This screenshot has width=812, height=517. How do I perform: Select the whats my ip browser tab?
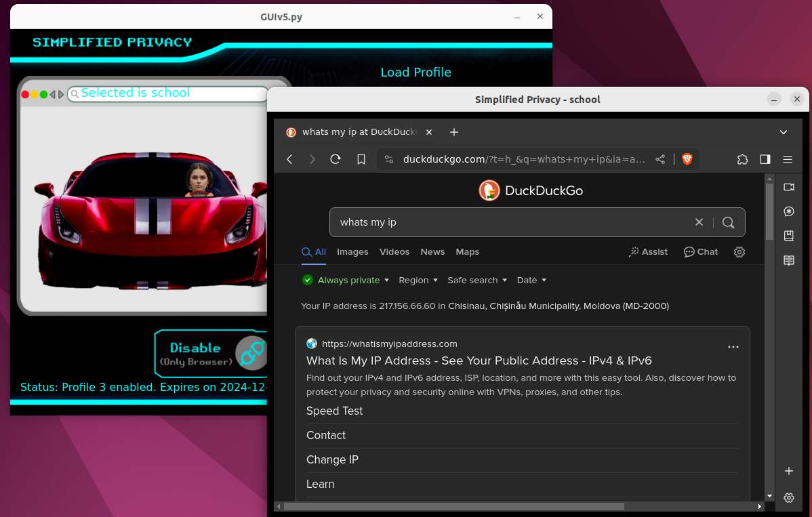[x=359, y=132]
